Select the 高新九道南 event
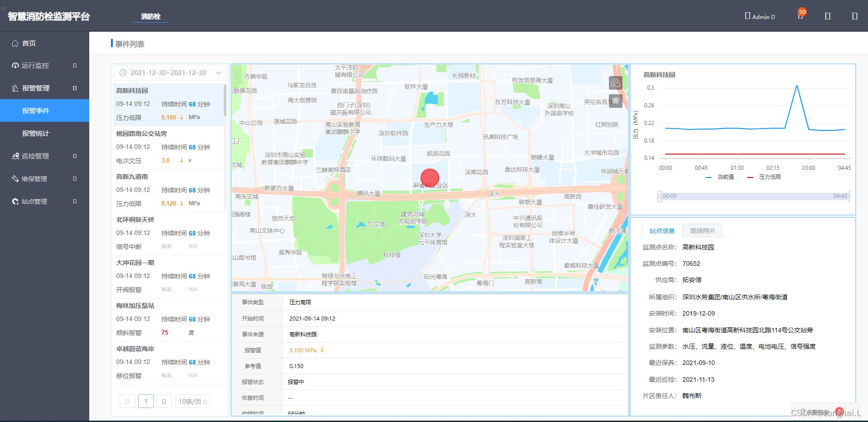This screenshot has width=868, height=422. click(169, 191)
